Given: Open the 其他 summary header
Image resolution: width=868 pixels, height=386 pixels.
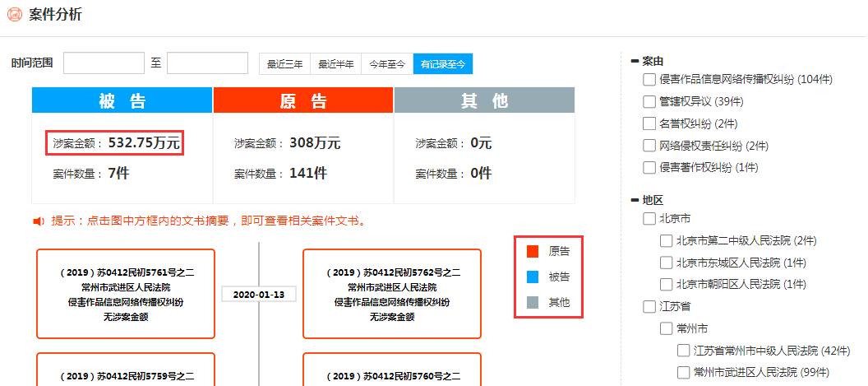Looking at the screenshot, I should coord(484,100).
